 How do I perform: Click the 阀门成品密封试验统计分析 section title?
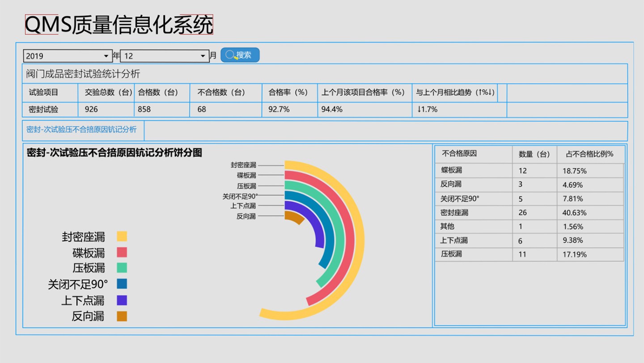(83, 74)
